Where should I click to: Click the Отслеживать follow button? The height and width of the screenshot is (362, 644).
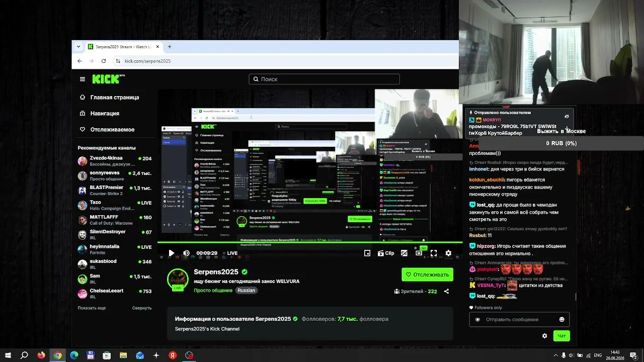(427, 275)
